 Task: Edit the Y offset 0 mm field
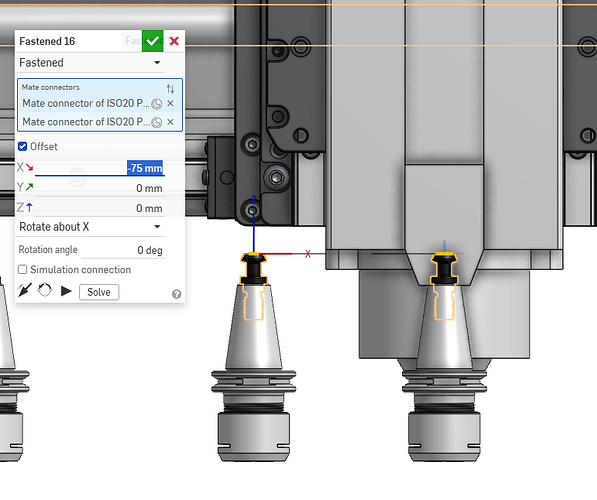[x=100, y=188]
